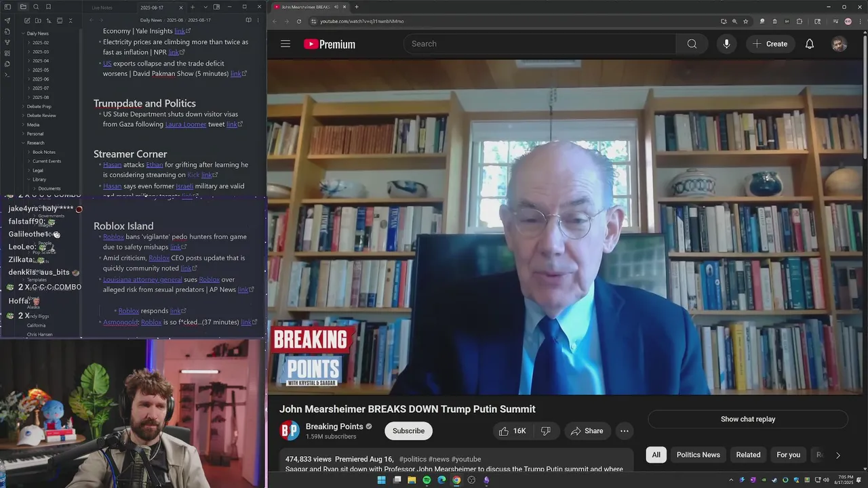Image resolution: width=868 pixels, height=488 pixels.
Task: Advance chips with right chevron arrow
Action: (837, 455)
